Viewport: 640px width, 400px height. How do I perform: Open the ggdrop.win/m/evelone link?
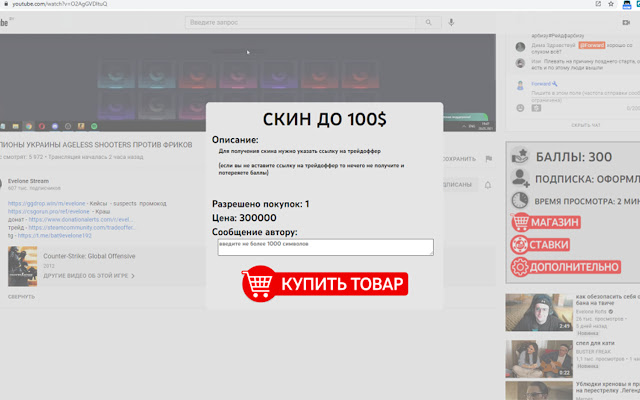[x=47, y=203]
